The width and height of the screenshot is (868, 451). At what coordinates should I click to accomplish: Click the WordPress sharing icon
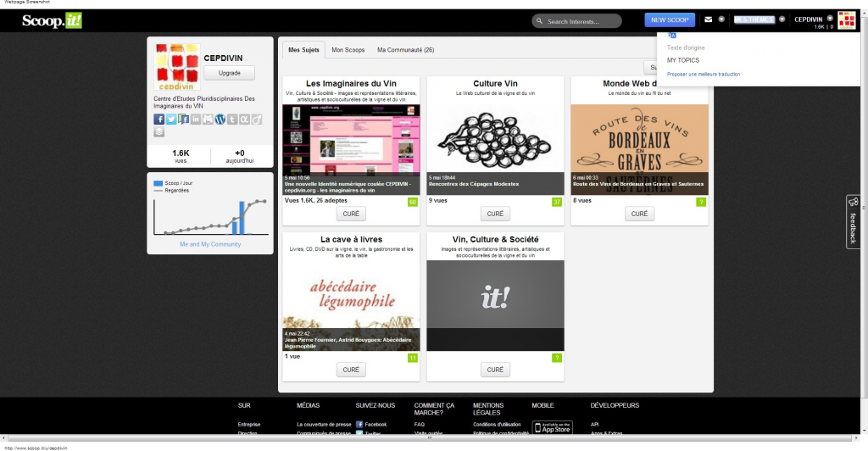coord(220,119)
